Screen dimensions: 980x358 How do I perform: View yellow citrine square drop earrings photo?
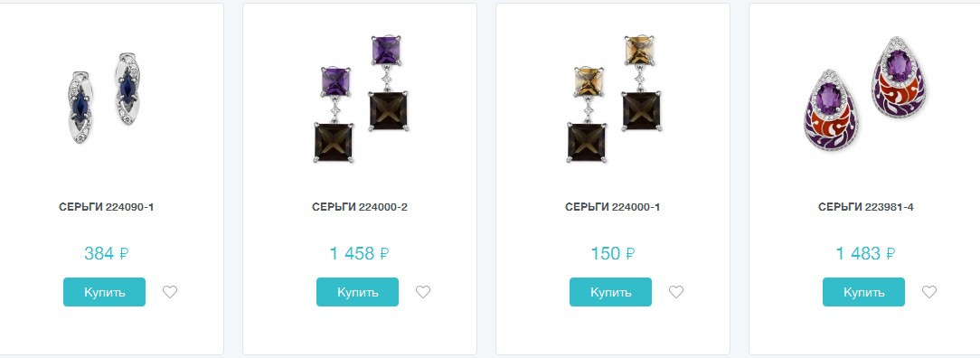614,99
